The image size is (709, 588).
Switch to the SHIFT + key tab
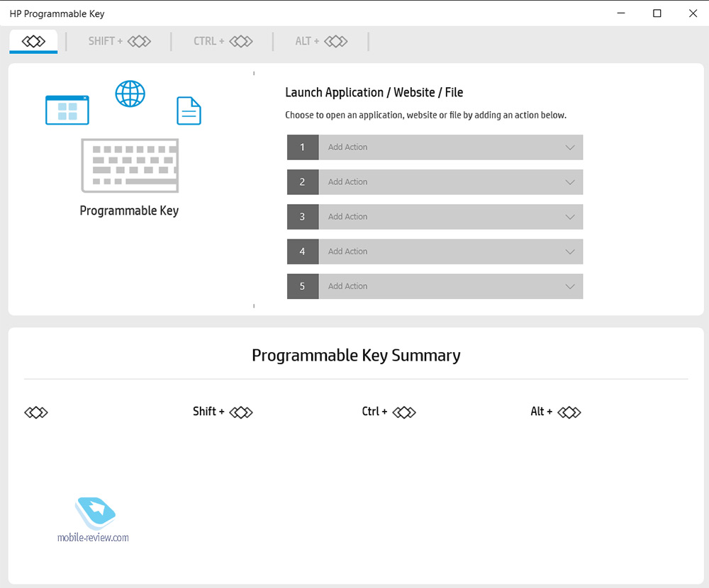pyautogui.click(x=119, y=42)
